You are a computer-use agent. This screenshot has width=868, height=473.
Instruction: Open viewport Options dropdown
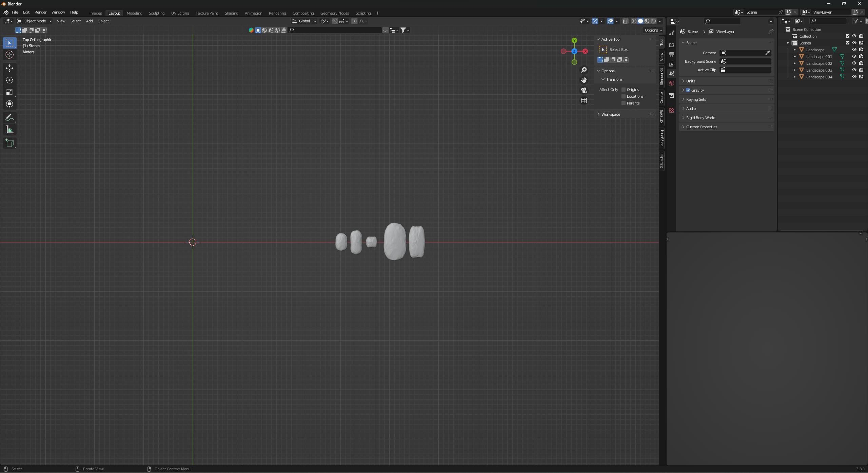coord(653,30)
